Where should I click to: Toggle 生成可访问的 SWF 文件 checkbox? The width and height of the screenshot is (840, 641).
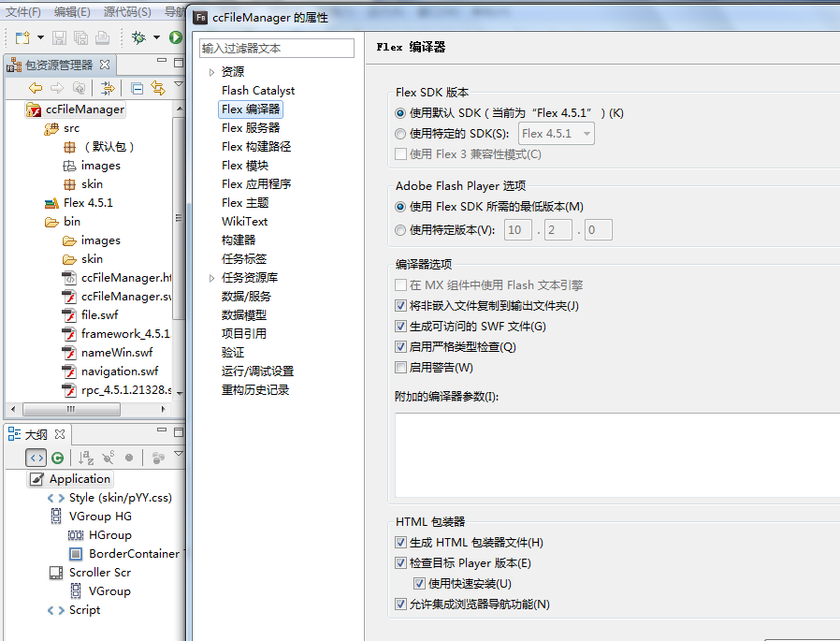[400, 326]
